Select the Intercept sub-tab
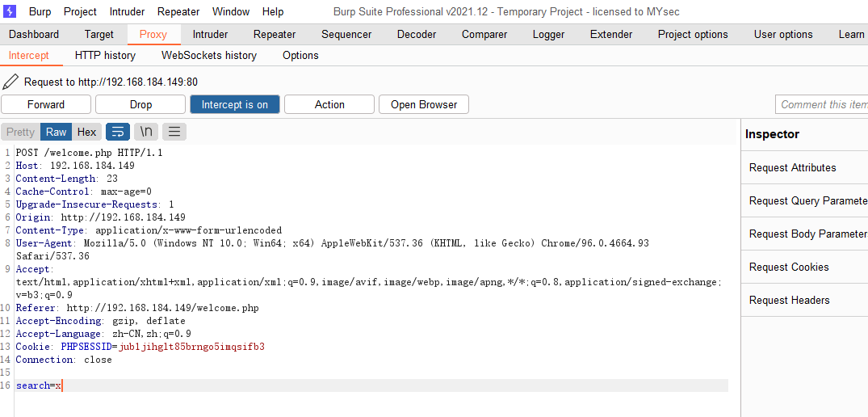 click(x=29, y=56)
